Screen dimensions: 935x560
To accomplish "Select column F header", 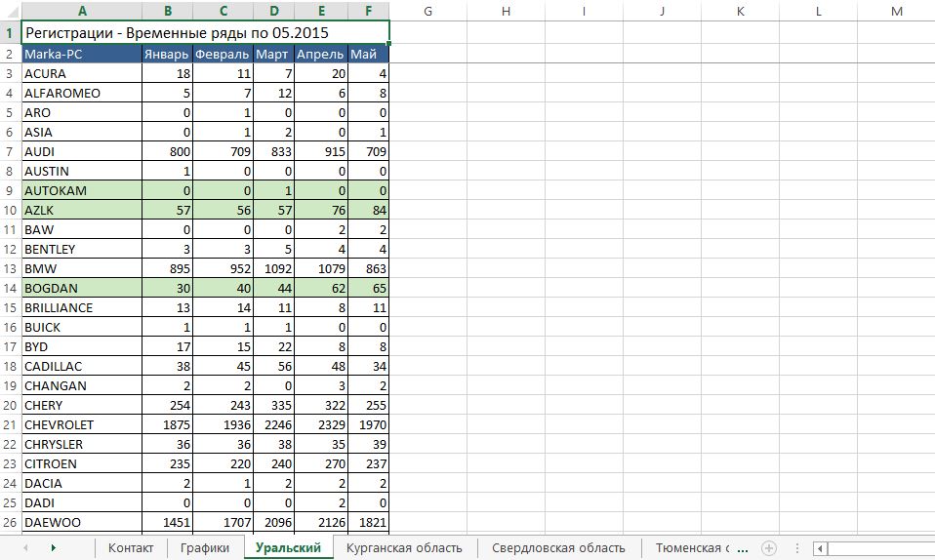I will tap(369, 11).
